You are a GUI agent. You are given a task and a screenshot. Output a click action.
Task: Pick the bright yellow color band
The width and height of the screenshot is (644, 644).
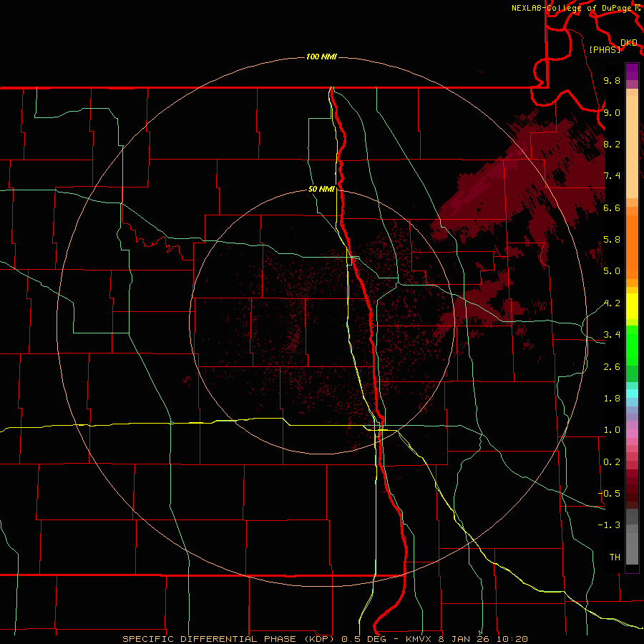(x=632, y=306)
